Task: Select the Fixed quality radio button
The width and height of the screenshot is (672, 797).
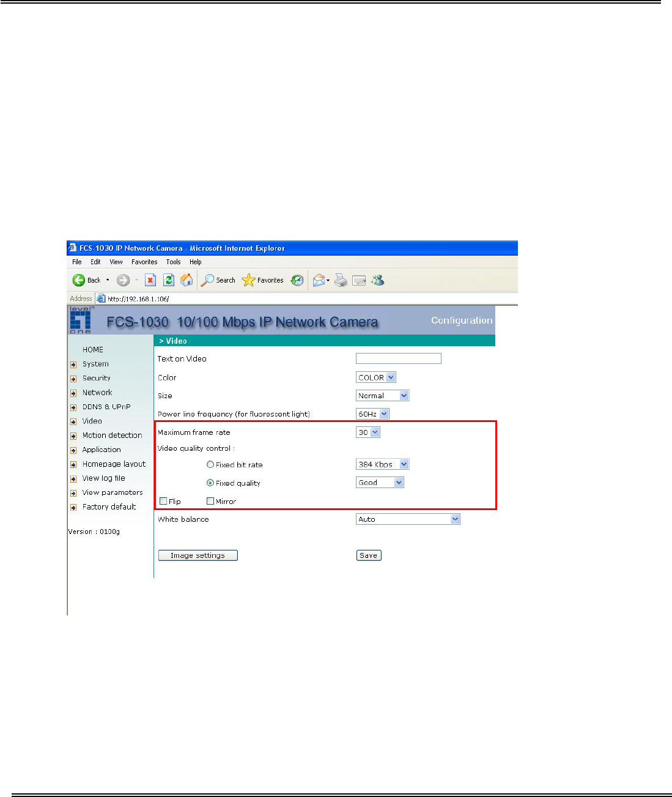Action: 210,483
